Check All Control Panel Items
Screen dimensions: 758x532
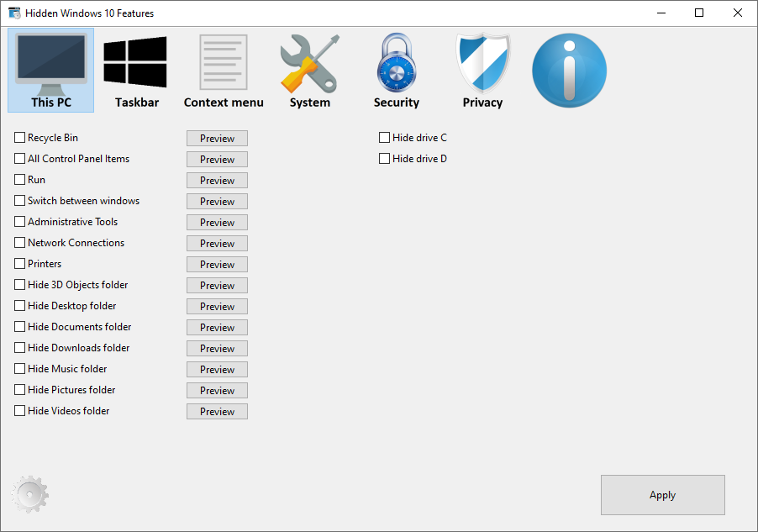pos(20,159)
